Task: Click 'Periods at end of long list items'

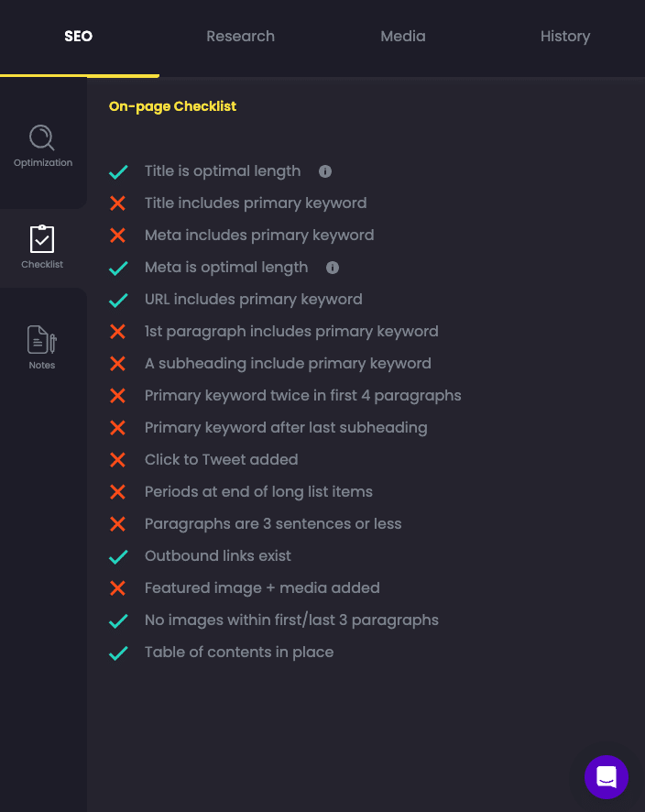Action: 258,491
